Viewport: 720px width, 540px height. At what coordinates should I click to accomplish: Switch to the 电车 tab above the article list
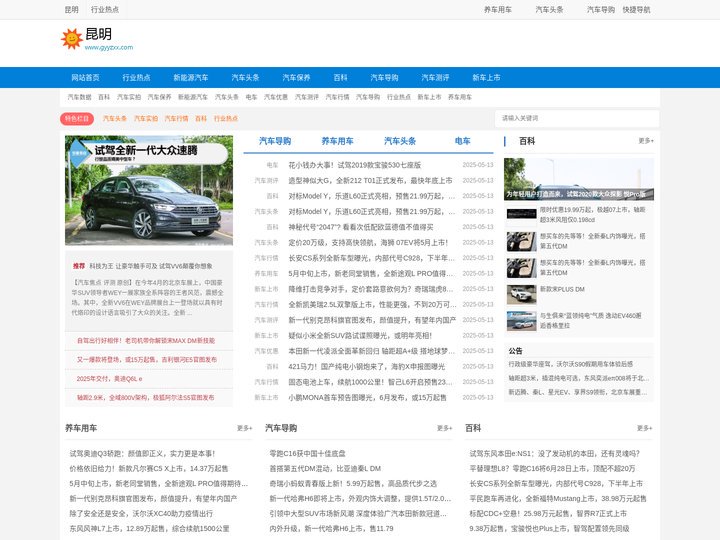point(462,141)
